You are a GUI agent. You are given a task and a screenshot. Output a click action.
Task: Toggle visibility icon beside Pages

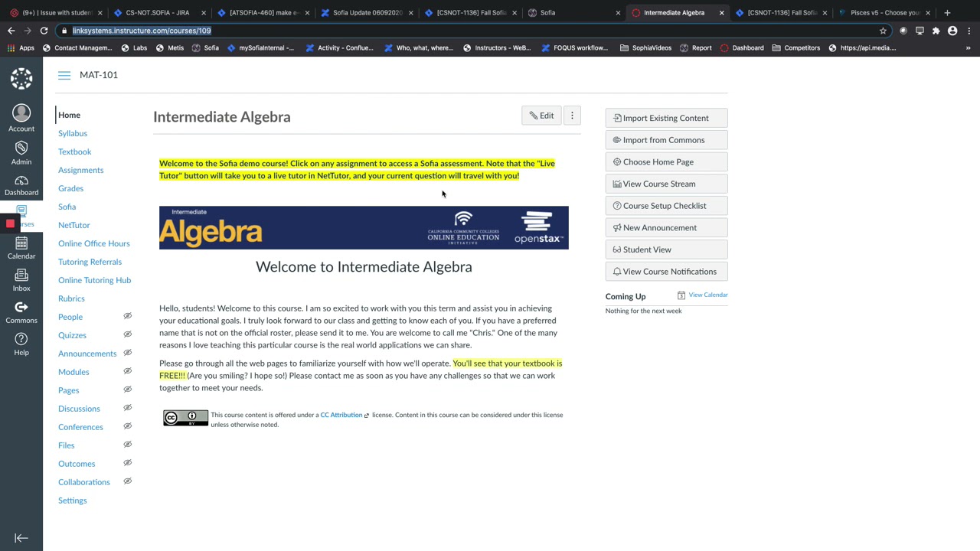pyautogui.click(x=128, y=390)
